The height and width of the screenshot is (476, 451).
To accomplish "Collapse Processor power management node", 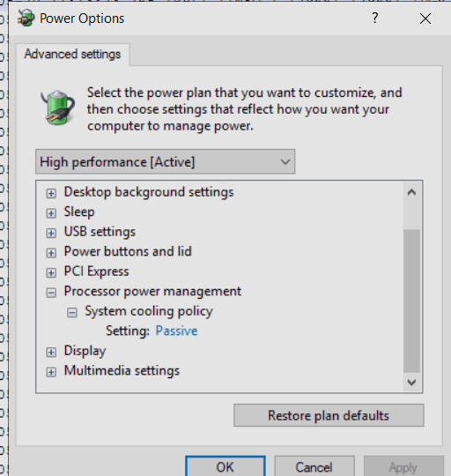I will pyautogui.click(x=51, y=293).
